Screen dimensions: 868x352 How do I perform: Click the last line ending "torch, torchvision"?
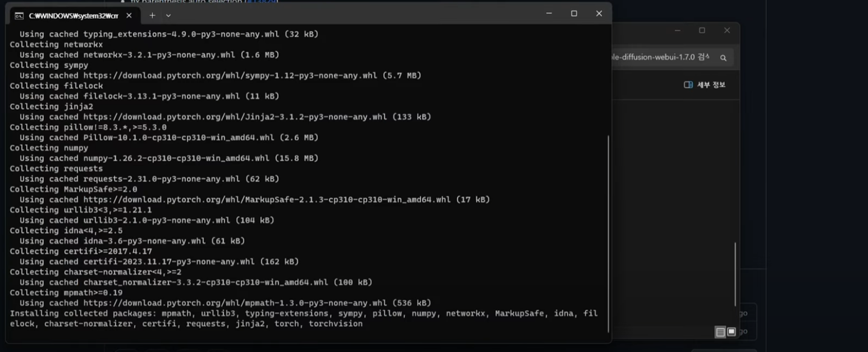point(186,323)
